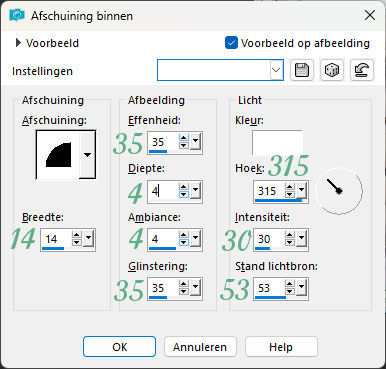Decrease the Ambiance value with down arrow
386x369 pixels.
click(x=184, y=243)
